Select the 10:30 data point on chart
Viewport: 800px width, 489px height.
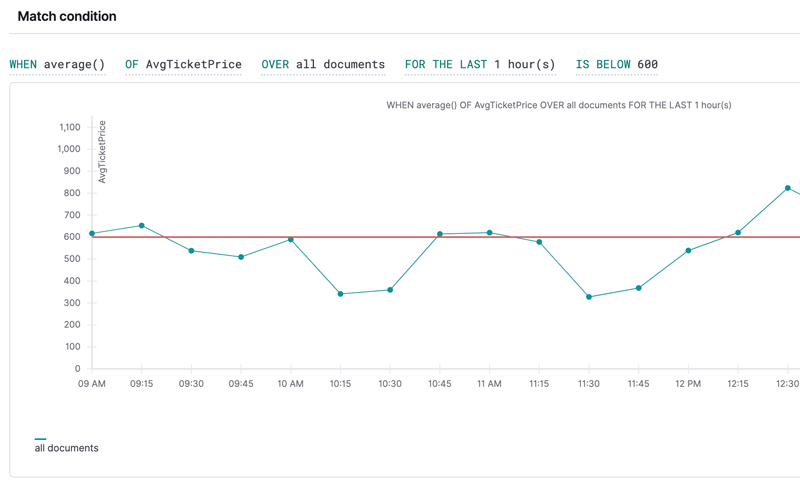point(390,290)
